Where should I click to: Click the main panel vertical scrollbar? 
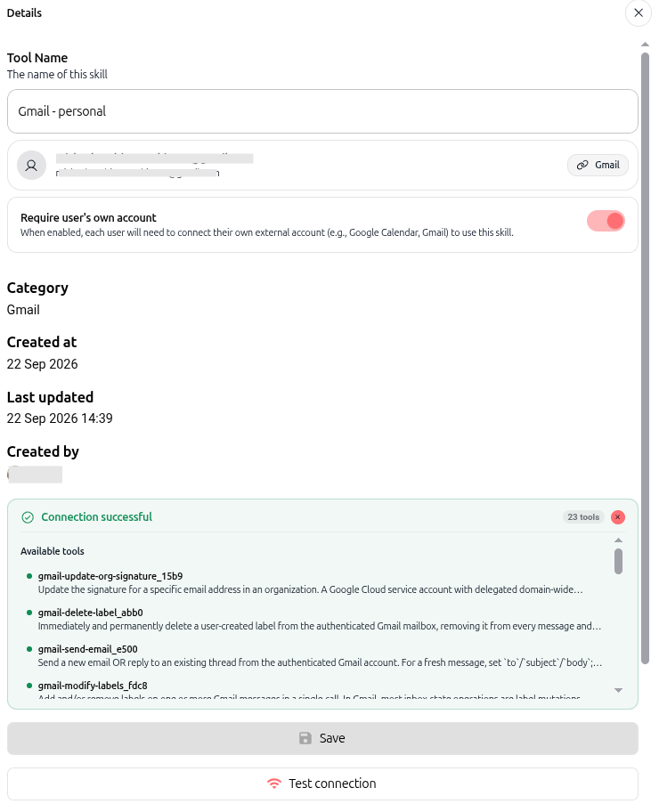(x=645, y=358)
